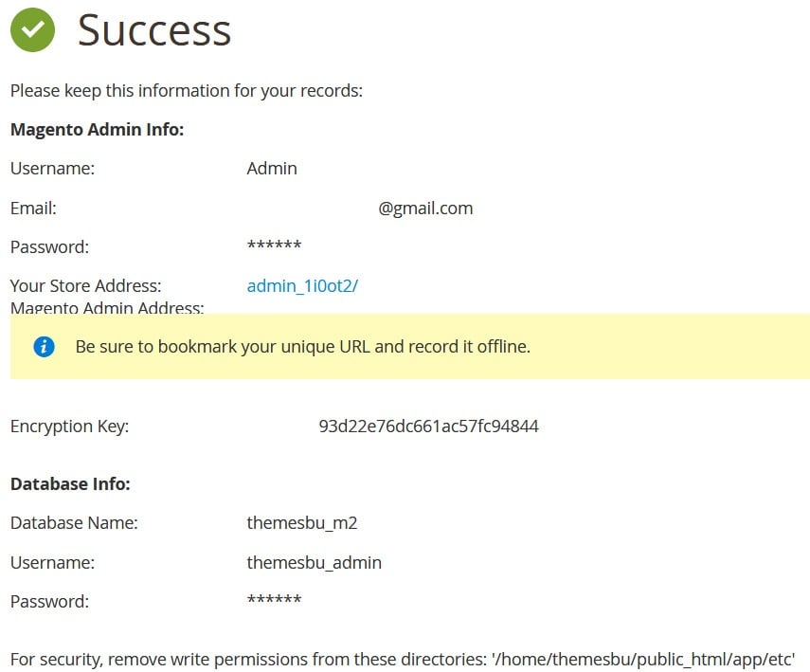Click the bookmark your unique URL notice text
Screen dimensions: 810x672
pyautogui.click(x=302, y=347)
